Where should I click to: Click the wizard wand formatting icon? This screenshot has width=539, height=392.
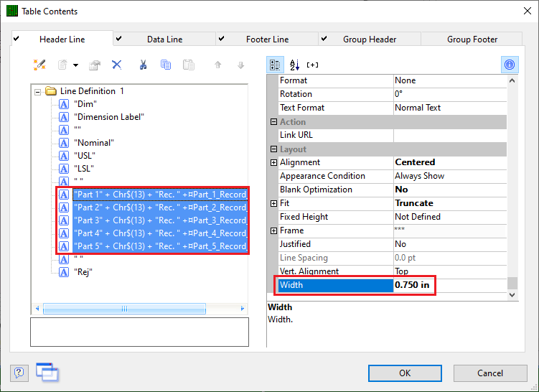coord(39,65)
